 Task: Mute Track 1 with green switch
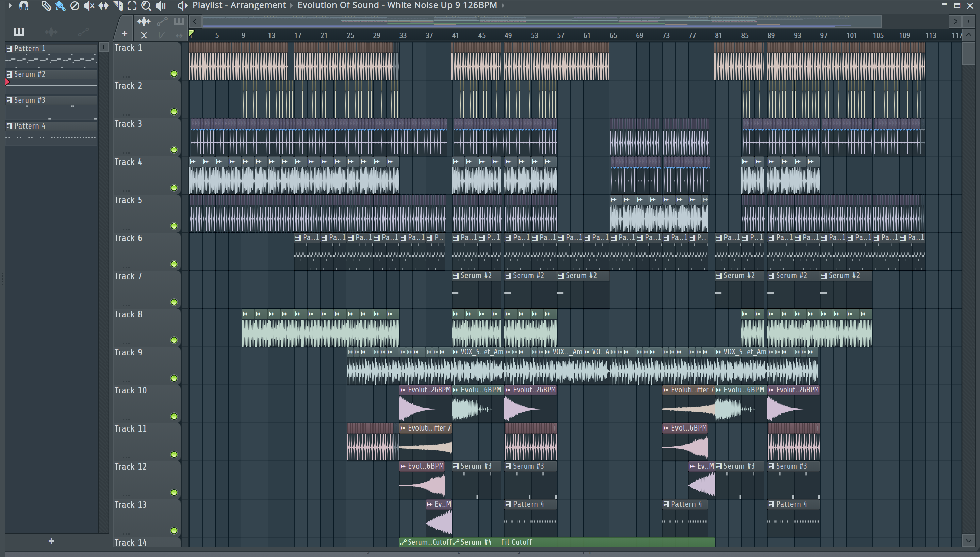[x=174, y=73]
